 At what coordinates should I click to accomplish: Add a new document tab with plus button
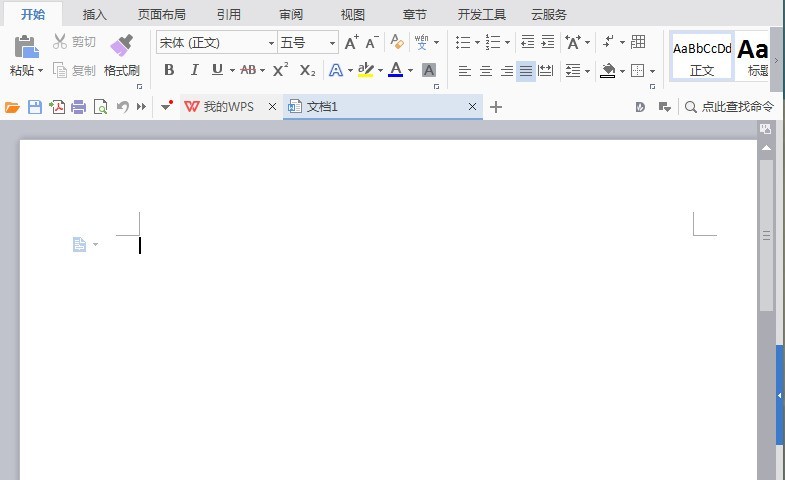496,107
